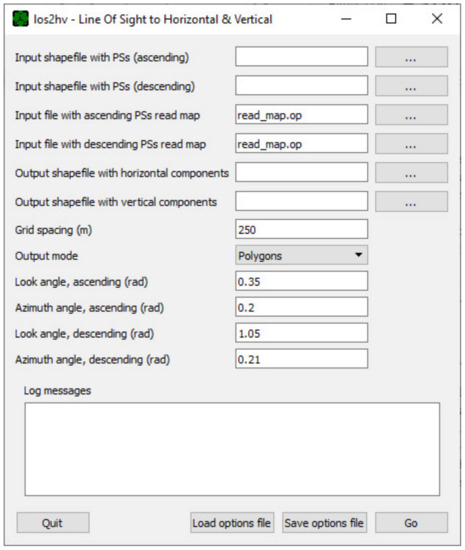Click inside the Log messages box

(232, 449)
